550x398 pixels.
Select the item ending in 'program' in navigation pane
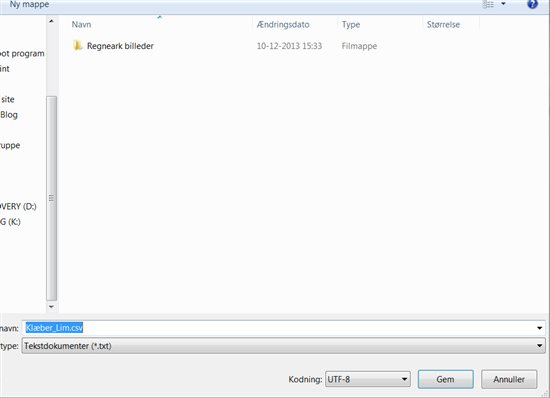click(x=22, y=54)
